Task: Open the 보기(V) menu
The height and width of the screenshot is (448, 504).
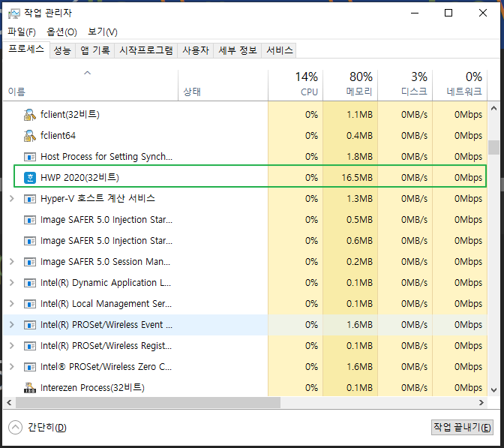Action: 103,32
